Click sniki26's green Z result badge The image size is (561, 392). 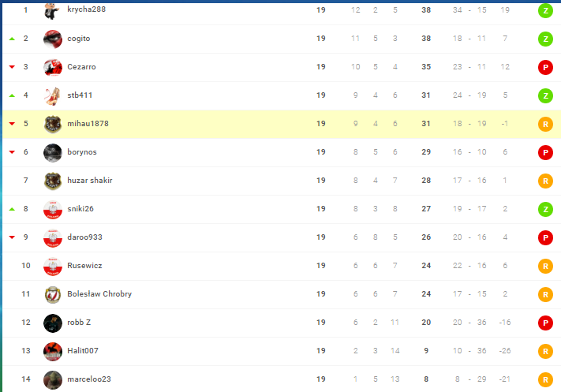[545, 209]
